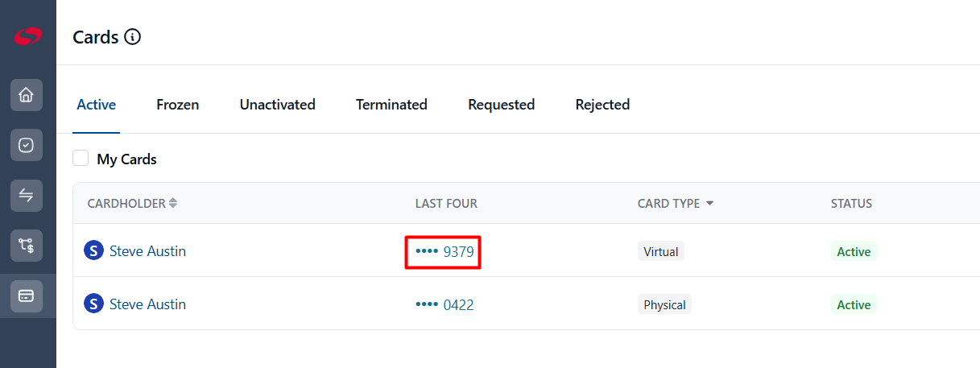View the Rejected tab
Viewport: 980px width, 368px height.
[x=602, y=105]
